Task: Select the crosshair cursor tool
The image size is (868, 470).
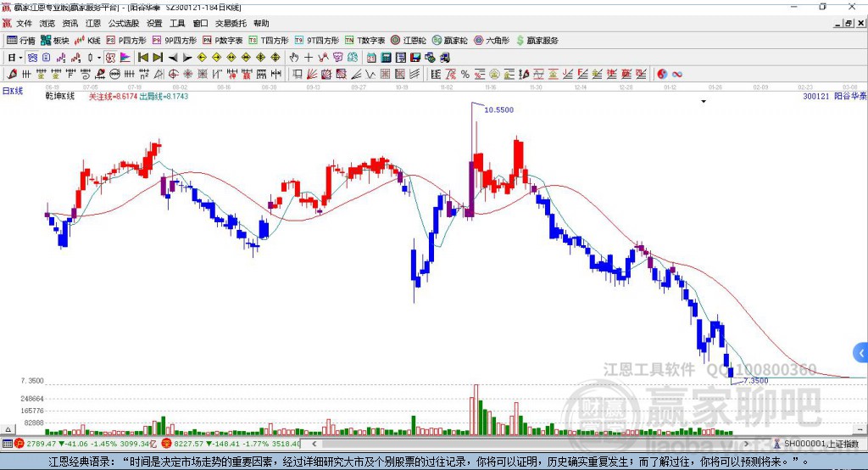Action: coord(309,58)
